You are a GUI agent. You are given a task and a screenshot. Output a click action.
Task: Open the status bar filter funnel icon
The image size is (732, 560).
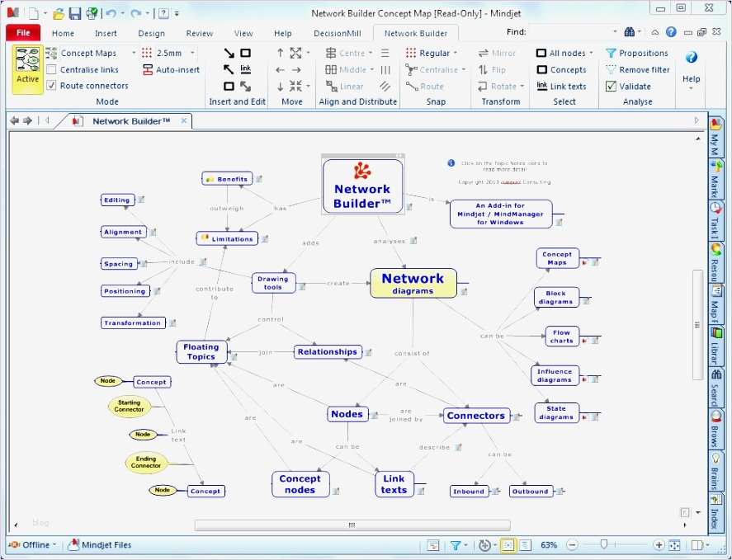click(456, 544)
